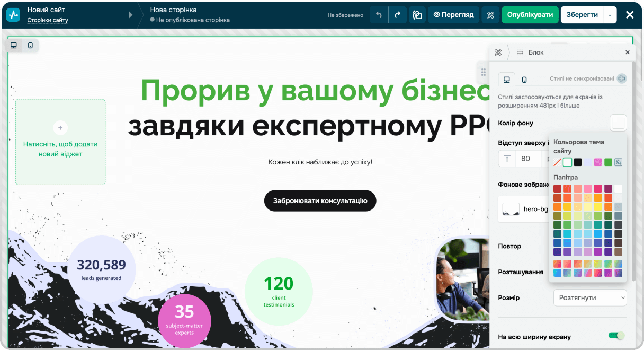
Task: Select the desktop styles tab
Action: 507,80
